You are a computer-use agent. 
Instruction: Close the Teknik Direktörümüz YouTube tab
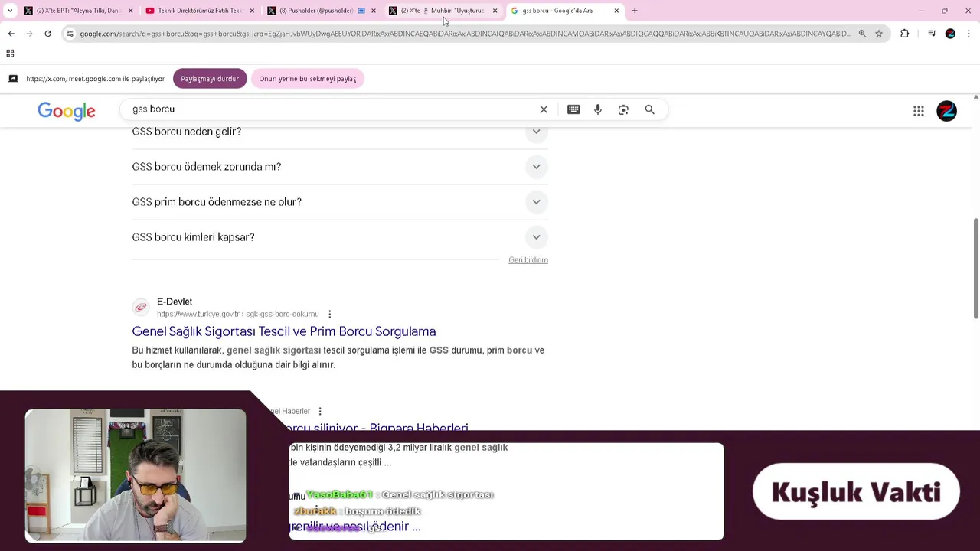click(x=252, y=11)
